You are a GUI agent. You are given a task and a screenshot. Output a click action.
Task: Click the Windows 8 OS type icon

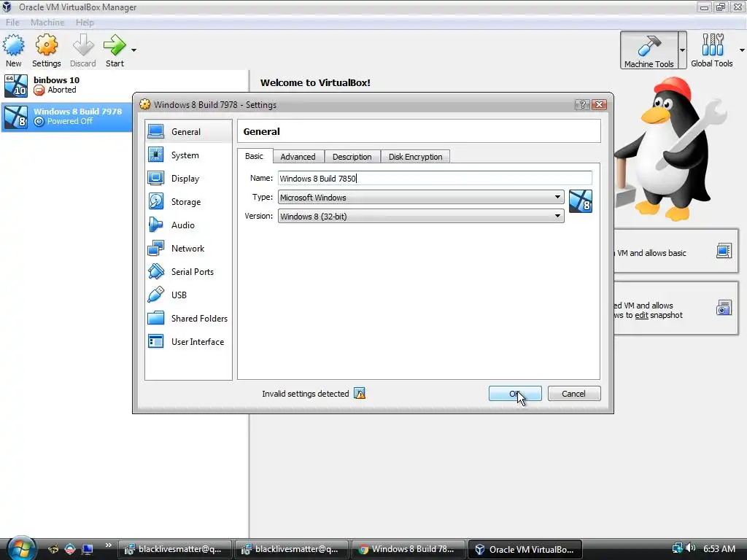click(x=580, y=201)
